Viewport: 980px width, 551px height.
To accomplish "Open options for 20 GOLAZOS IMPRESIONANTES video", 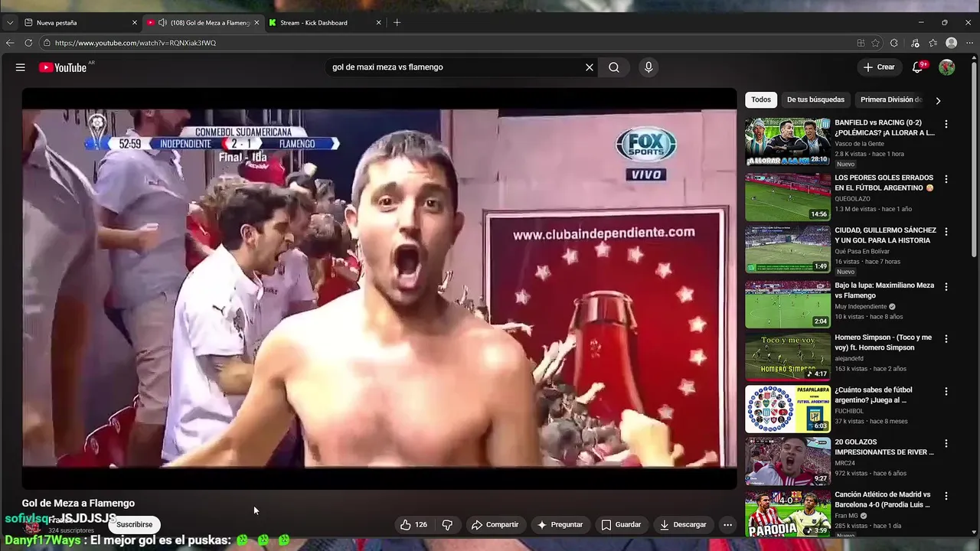I will pyautogui.click(x=946, y=443).
